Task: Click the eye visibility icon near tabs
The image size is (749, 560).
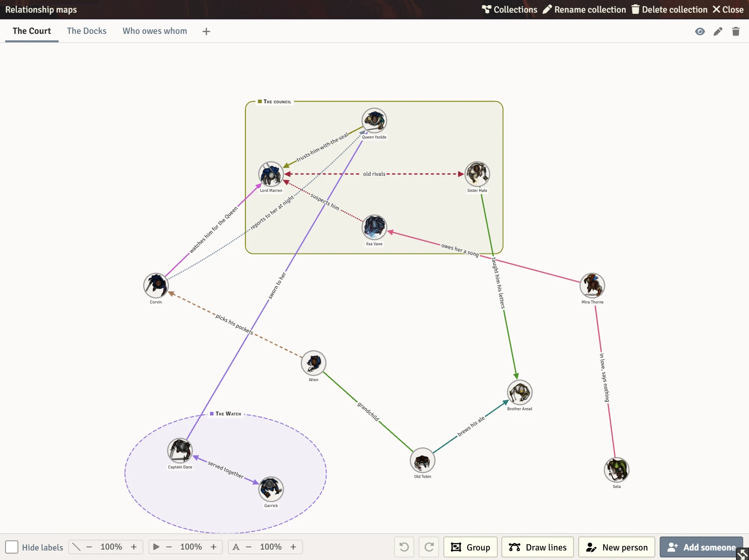Action: [700, 31]
